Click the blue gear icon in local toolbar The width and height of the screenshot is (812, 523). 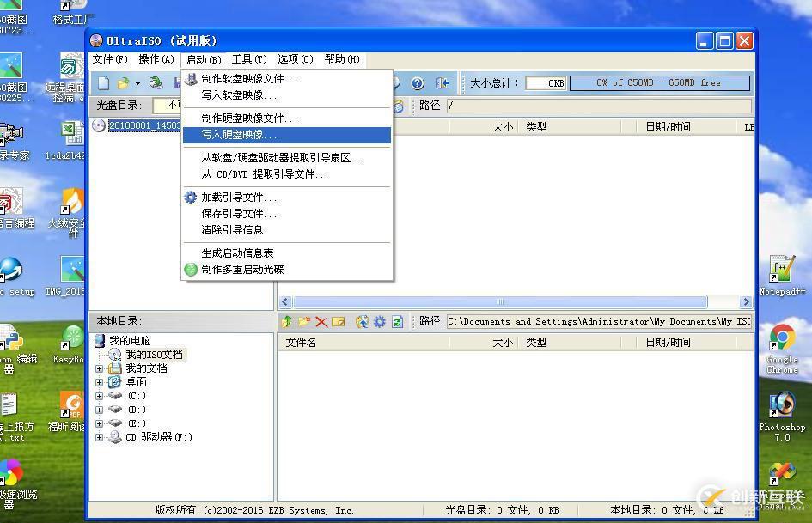380,321
